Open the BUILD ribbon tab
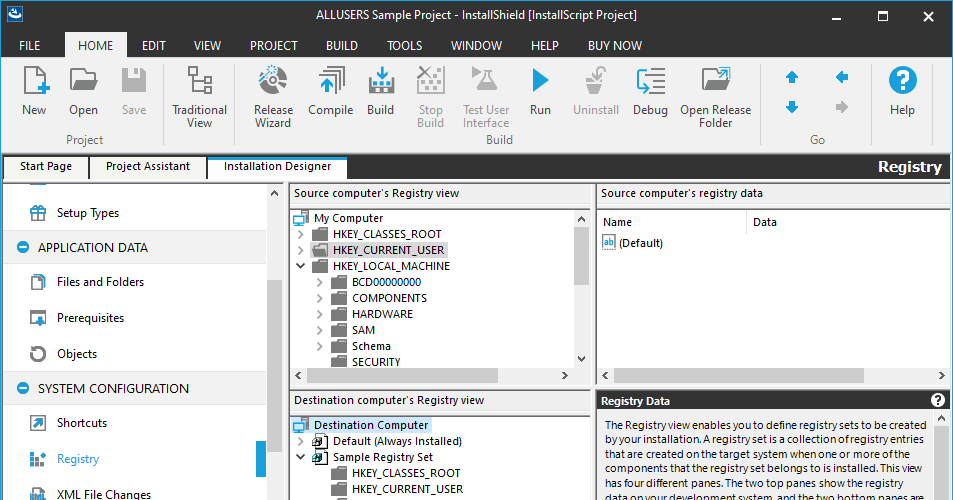Image resolution: width=953 pixels, height=500 pixels. pos(342,46)
